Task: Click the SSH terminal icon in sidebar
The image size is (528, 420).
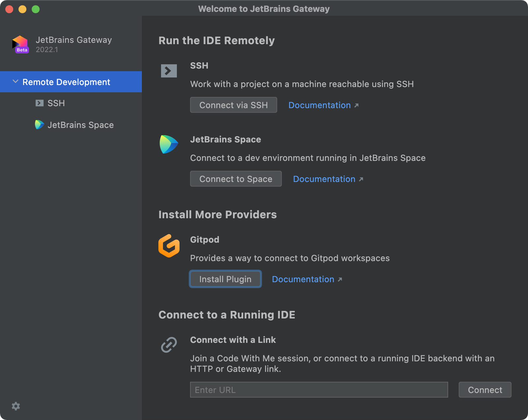Action: coord(40,103)
